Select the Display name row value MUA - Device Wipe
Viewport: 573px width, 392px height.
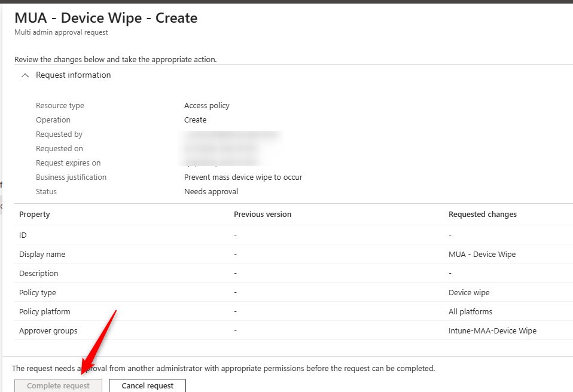click(483, 254)
